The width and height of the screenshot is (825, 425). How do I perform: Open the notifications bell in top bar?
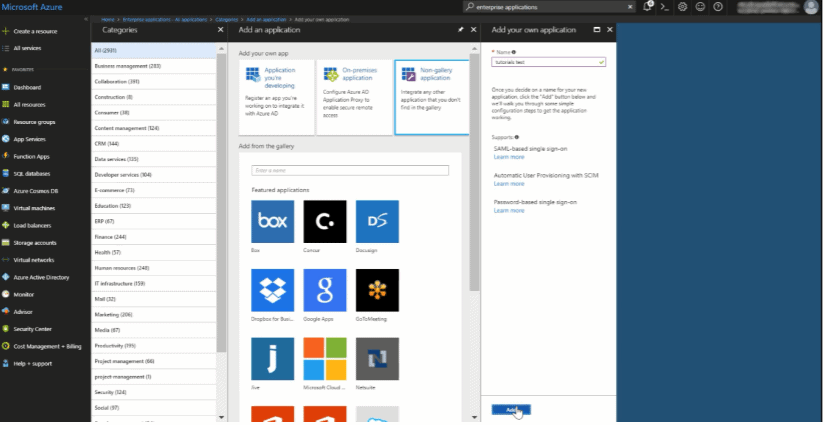coord(648,7)
